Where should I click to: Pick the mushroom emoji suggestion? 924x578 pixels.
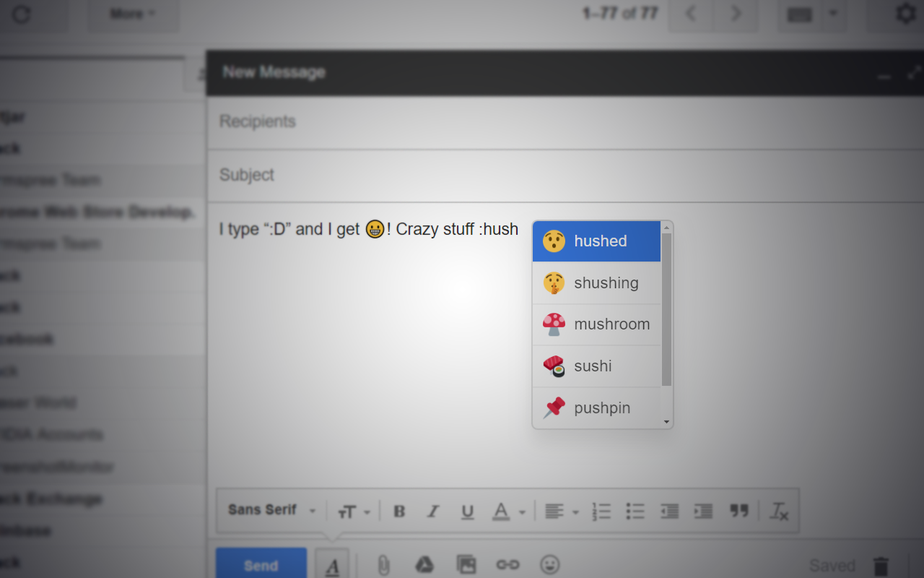click(x=596, y=324)
